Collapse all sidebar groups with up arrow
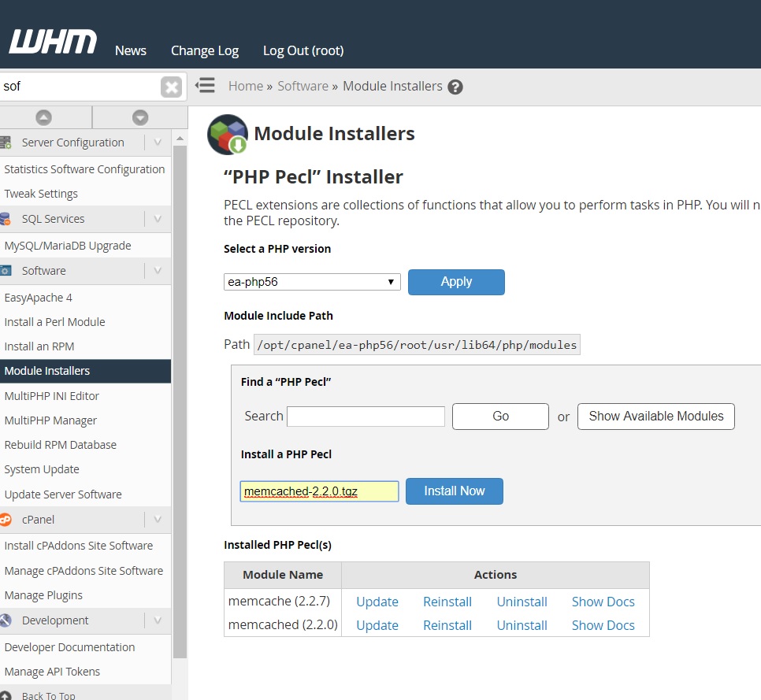The height and width of the screenshot is (700, 761). (43, 117)
